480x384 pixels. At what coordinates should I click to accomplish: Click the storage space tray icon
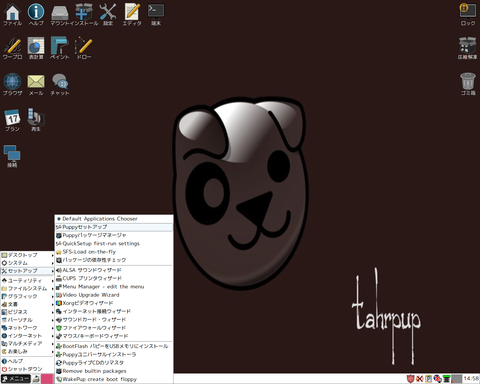click(x=446, y=379)
